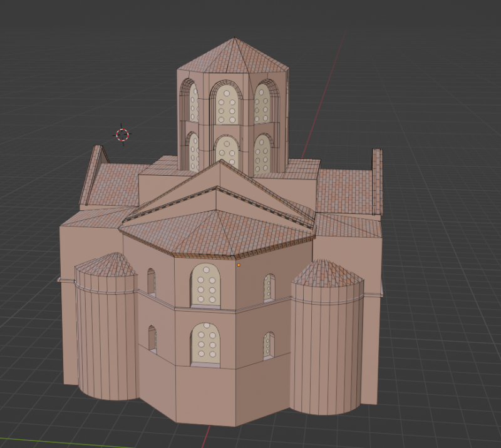
Task: Click the red-white 3D cursor
Action: (122, 135)
